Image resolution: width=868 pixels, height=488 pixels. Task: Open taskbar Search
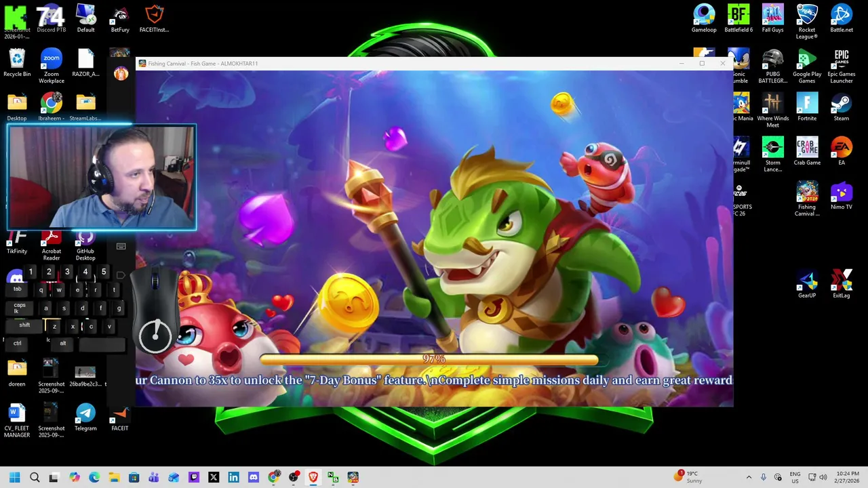(35, 477)
